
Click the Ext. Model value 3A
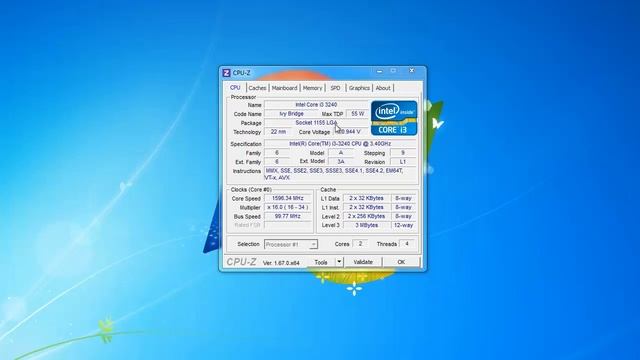click(x=341, y=162)
